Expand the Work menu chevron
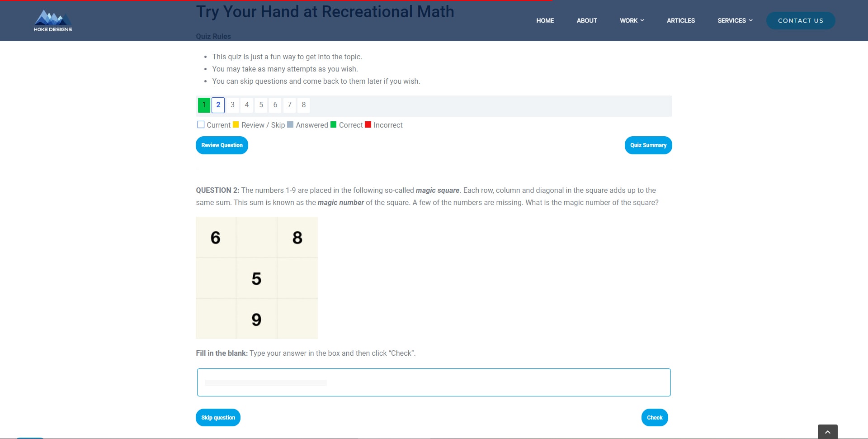This screenshot has height=439, width=868. [642, 20]
